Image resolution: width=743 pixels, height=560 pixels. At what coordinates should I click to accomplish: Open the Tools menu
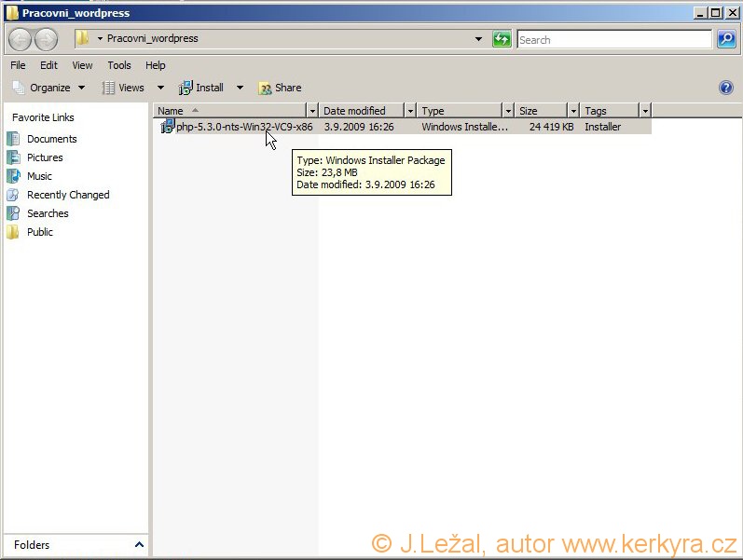(119, 65)
